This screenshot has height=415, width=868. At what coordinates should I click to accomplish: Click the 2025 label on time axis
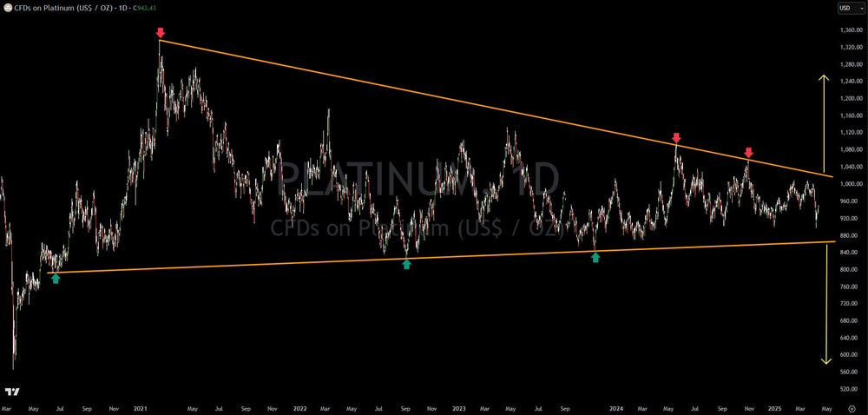click(x=773, y=407)
